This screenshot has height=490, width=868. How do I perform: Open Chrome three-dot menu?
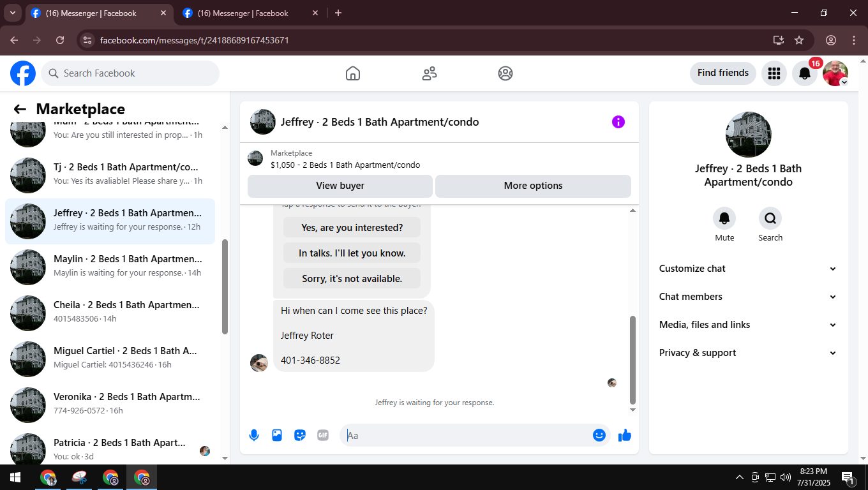854,40
